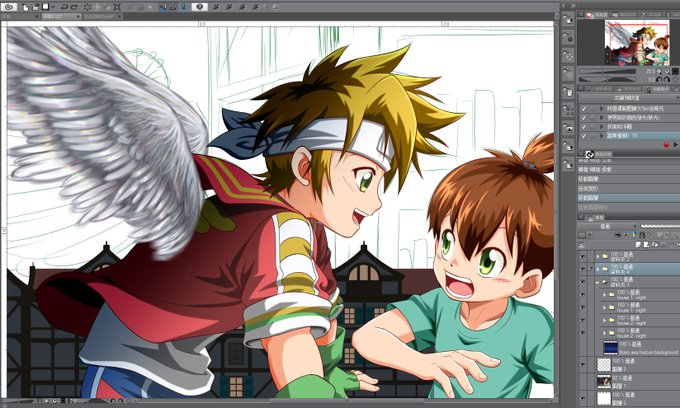The height and width of the screenshot is (408, 680).
Task: Open the Auto Action set dropdown
Action: 629,98
